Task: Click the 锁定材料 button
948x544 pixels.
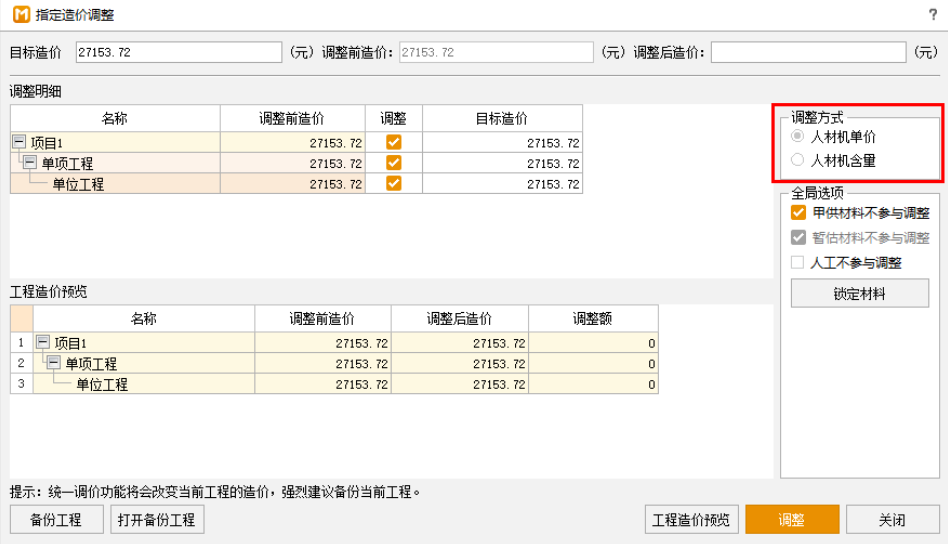Action: click(859, 294)
